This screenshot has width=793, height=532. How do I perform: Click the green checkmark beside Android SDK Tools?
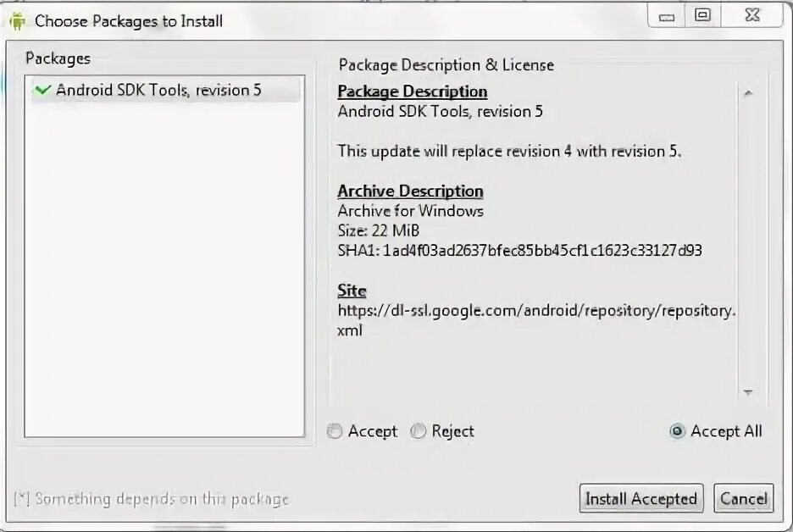(x=42, y=90)
